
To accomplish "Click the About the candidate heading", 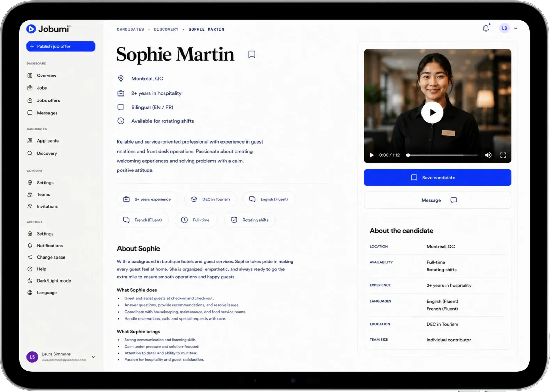I will tap(401, 231).
